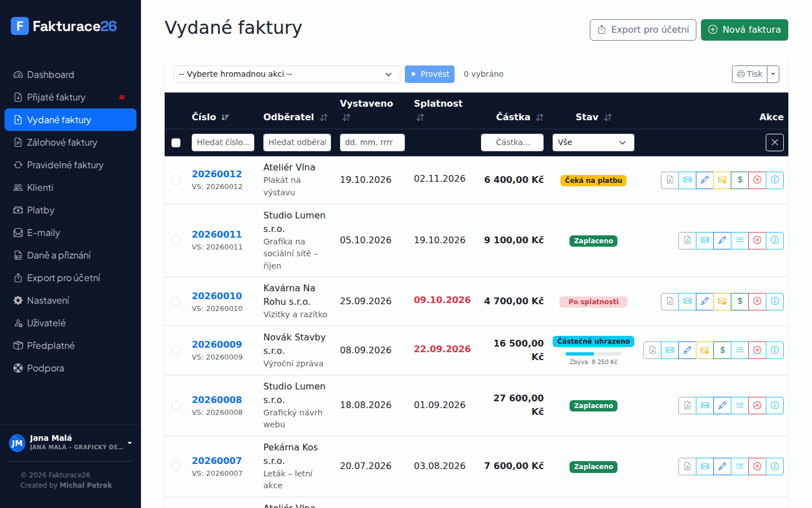Cancel invoice 20260008
This screenshot has height=508, width=812.
pyautogui.click(x=757, y=405)
